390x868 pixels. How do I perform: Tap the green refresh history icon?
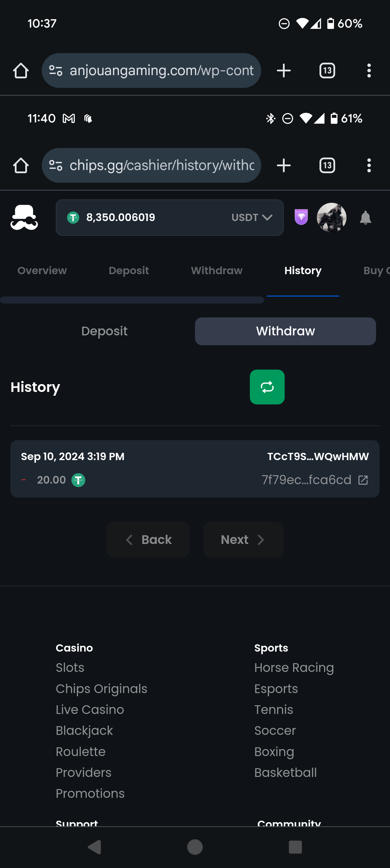pyautogui.click(x=267, y=387)
